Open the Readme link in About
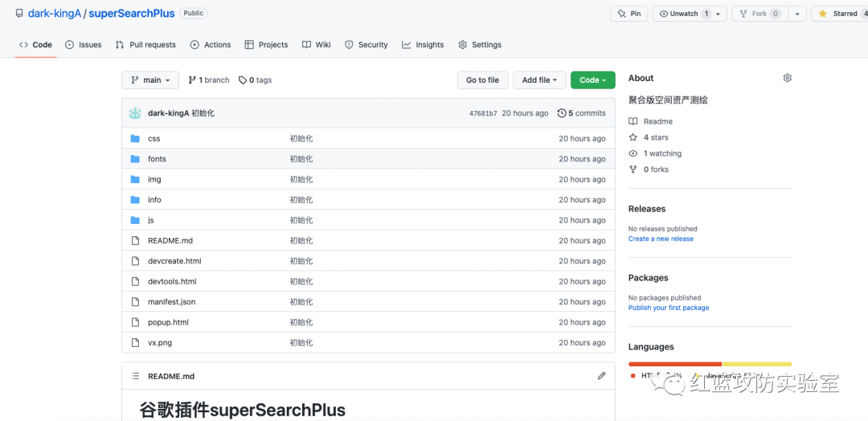 click(651, 121)
